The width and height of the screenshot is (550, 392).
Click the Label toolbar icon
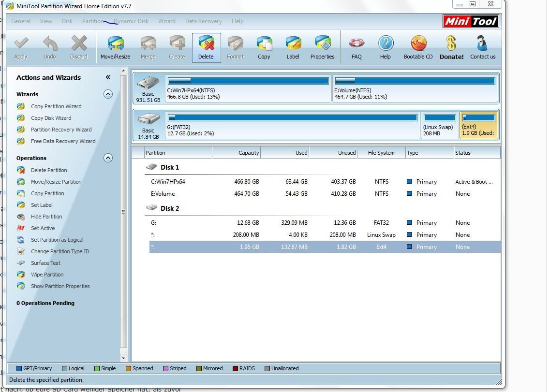293,48
